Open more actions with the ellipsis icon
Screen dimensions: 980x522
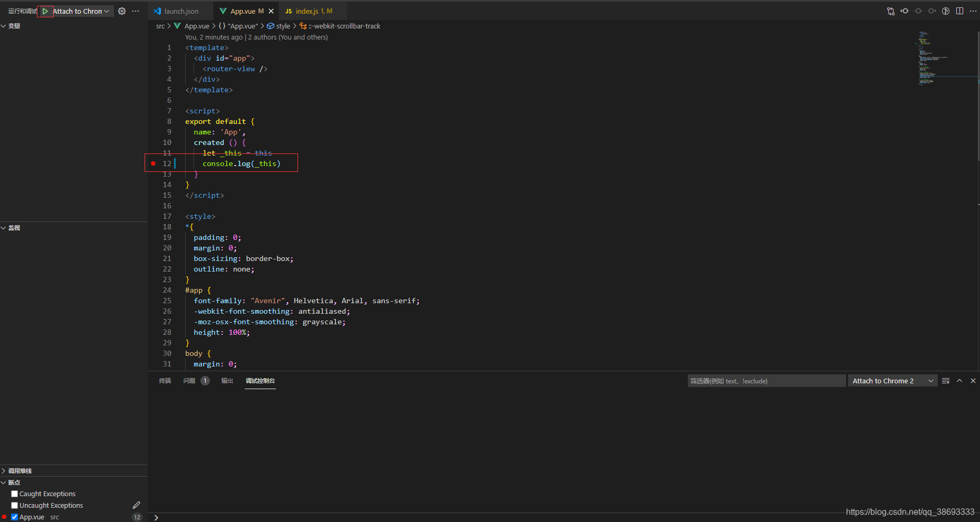[136, 11]
